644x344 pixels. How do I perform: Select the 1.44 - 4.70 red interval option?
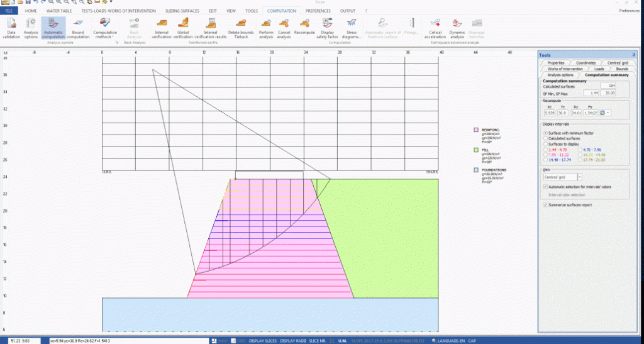(545, 150)
